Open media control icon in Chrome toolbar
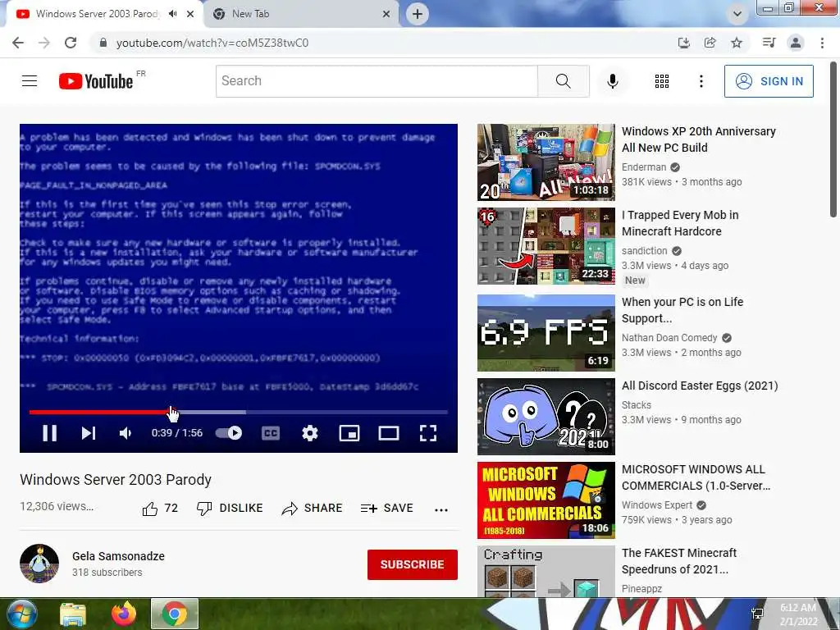The image size is (840, 630). (x=769, y=43)
